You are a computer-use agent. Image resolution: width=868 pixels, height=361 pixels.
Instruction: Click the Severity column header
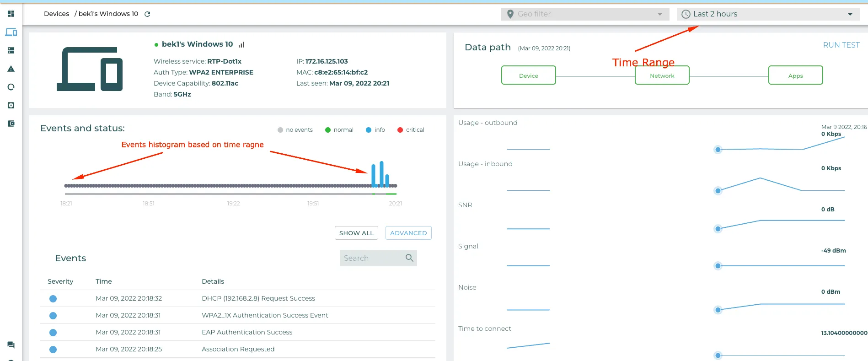tap(60, 281)
